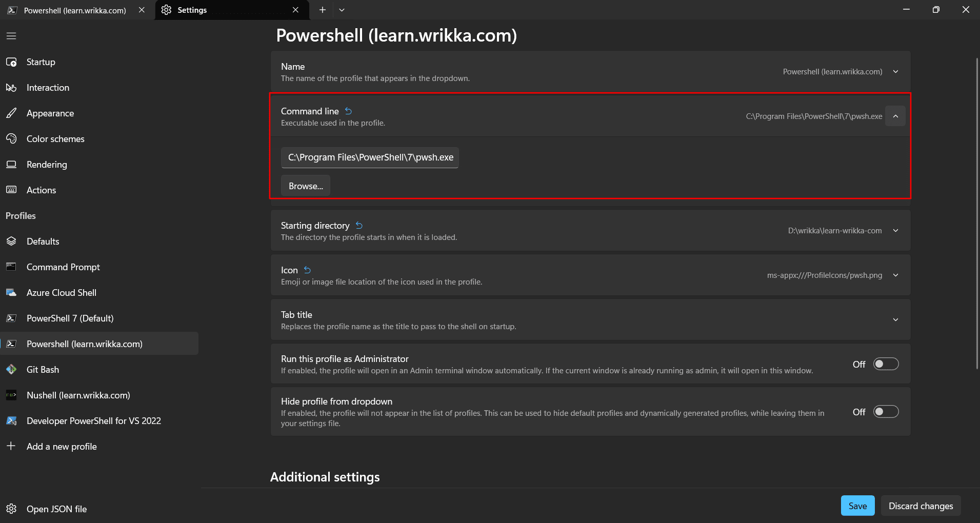Click the Actions keyboard icon
980x523 pixels.
[11, 190]
